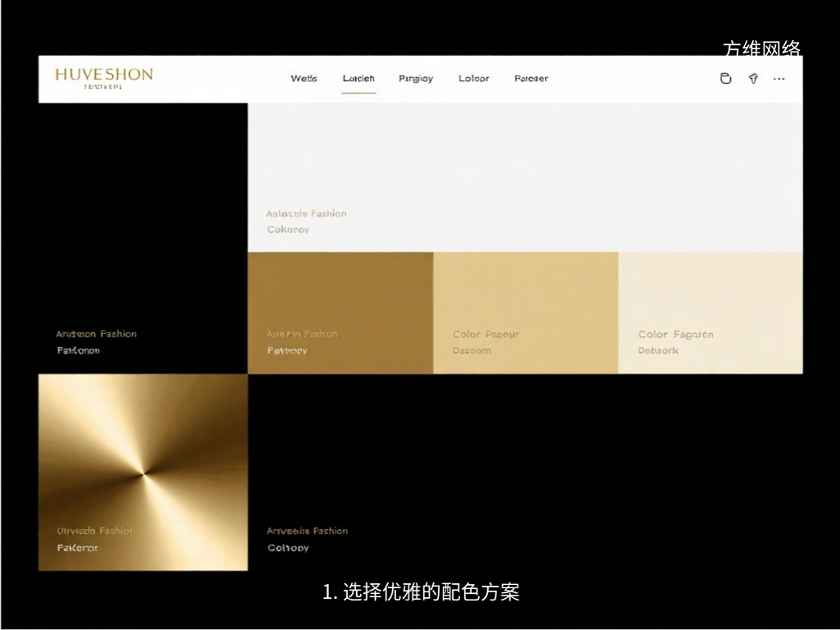
Task: Click 'Andeson Fashion' text on black panel
Action: click(96, 334)
